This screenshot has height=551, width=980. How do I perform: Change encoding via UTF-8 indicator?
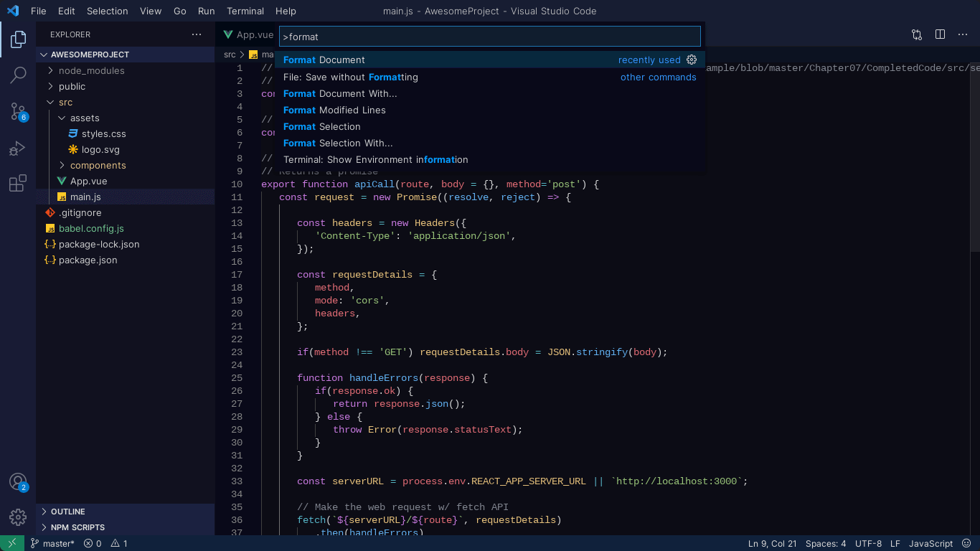click(x=868, y=543)
